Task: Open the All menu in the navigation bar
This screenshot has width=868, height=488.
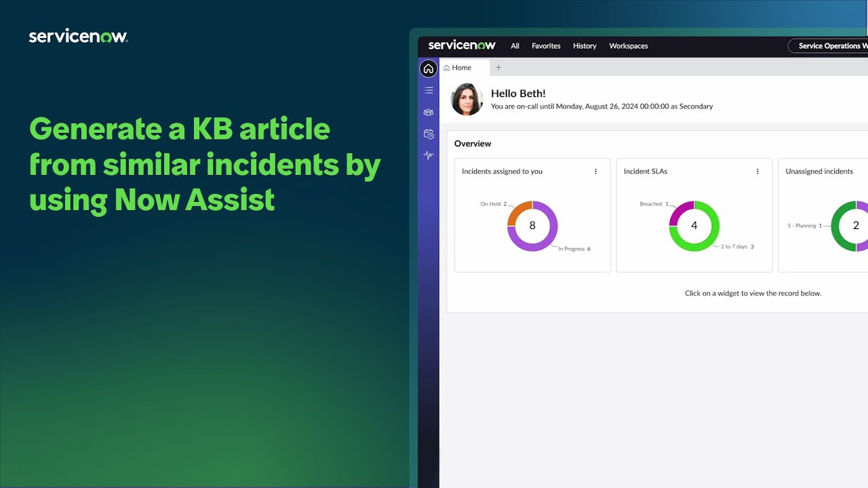Action: [x=514, y=45]
